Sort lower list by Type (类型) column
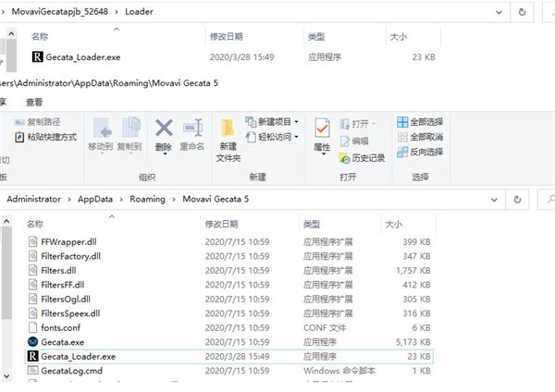Screen dimensions: 555x392 (312, 225)
